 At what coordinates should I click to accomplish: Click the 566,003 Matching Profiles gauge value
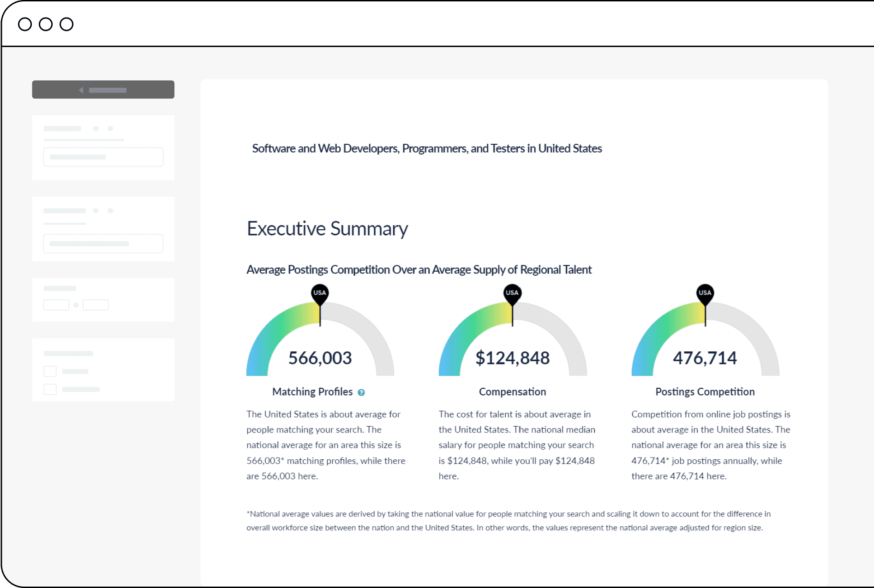[x=320, y=358]
